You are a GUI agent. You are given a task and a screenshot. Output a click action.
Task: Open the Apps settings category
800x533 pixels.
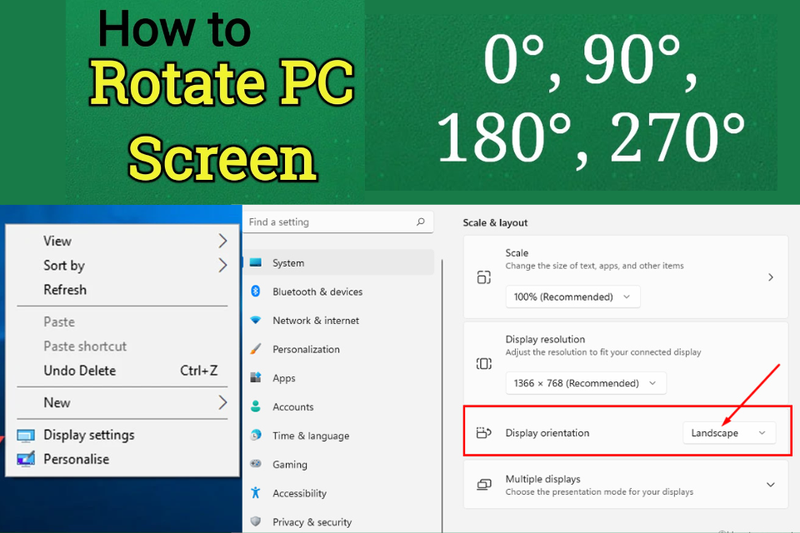(x=339, y=378)
